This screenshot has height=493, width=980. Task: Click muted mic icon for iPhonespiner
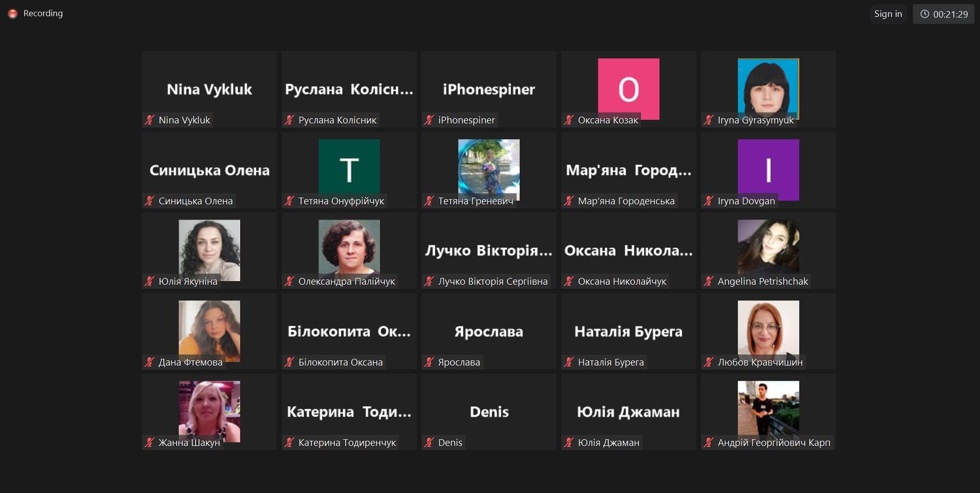click(429, 120)
